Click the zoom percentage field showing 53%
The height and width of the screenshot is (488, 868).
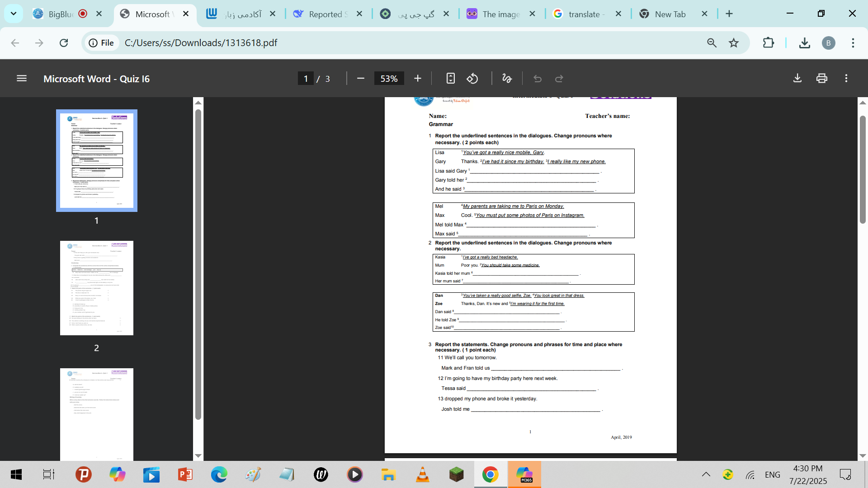389,78
